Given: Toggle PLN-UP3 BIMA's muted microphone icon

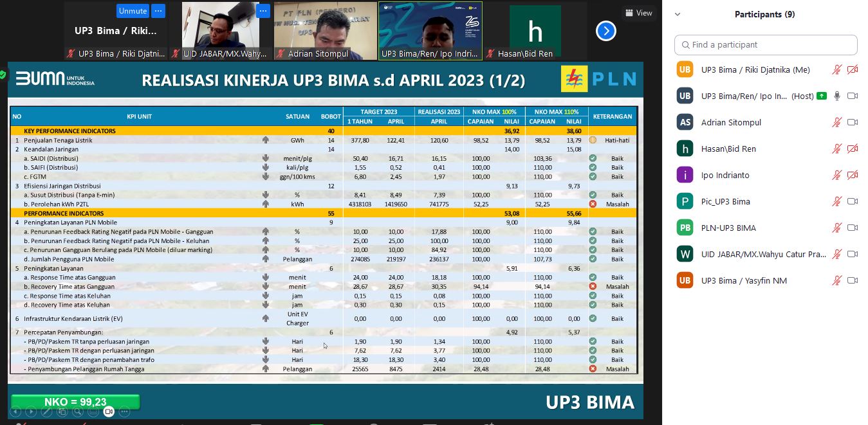Looking at the screenshot, I should click(x=837, y=228).
